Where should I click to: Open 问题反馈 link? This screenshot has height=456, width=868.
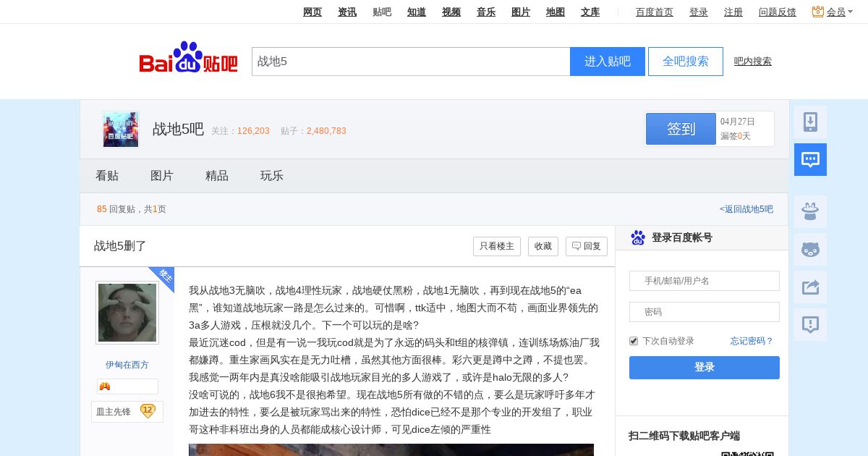778,12
